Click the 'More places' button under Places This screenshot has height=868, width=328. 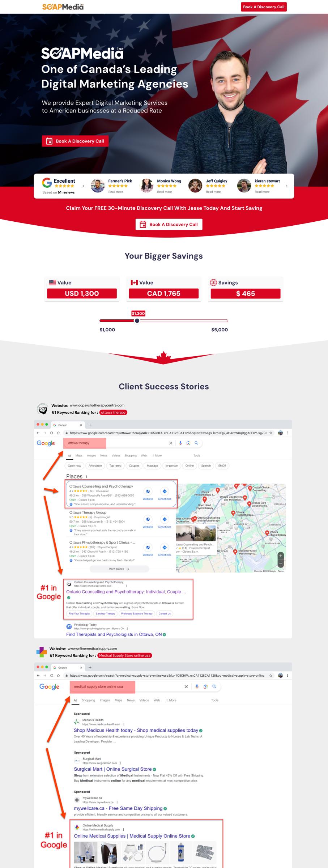(119, 569)
